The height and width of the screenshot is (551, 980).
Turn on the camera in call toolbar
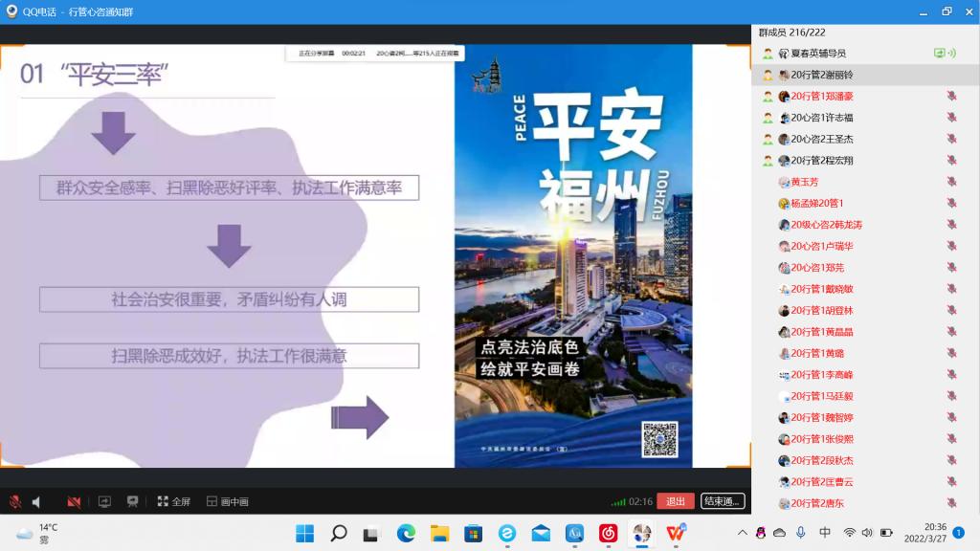74,501
